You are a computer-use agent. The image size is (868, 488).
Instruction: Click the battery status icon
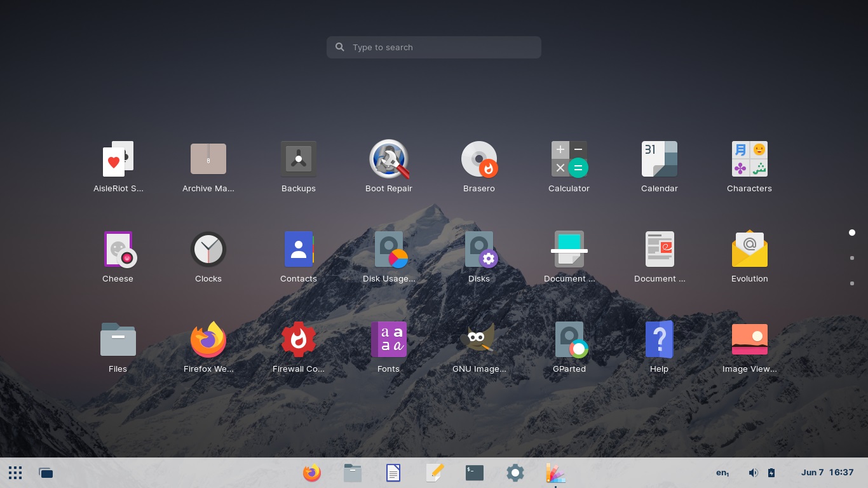click(x=771, y=473)
